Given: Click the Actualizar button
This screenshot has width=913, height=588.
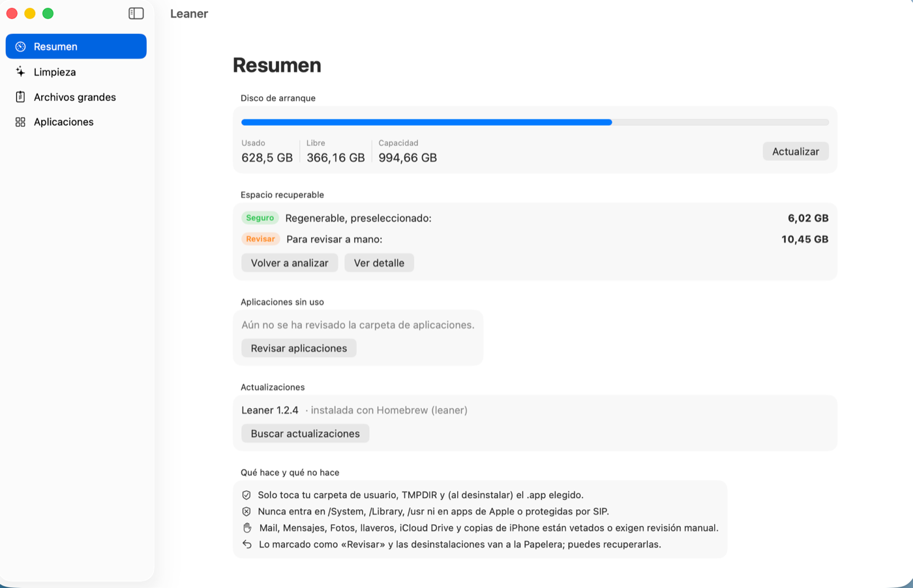Looking at the screenshot, I should 796,151.
